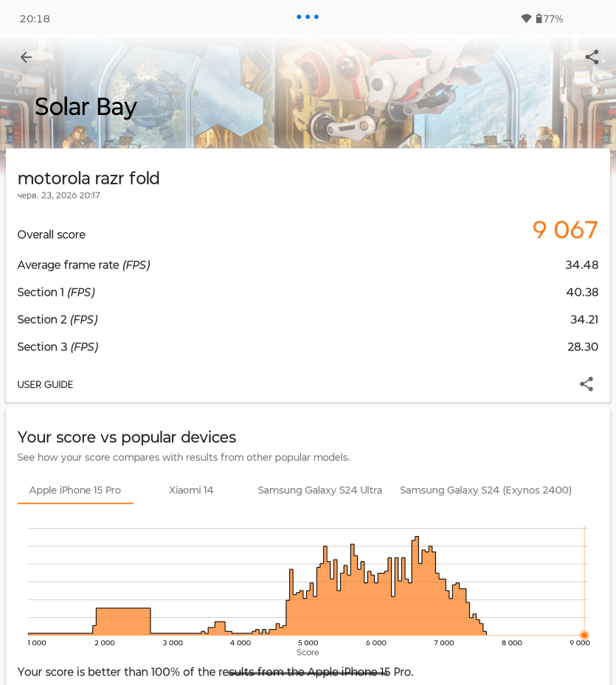The height and width of the screenshot is (685, 616).
Task: Tap the share icon in header
Action: pyautogui.click(x=592, y=57)
